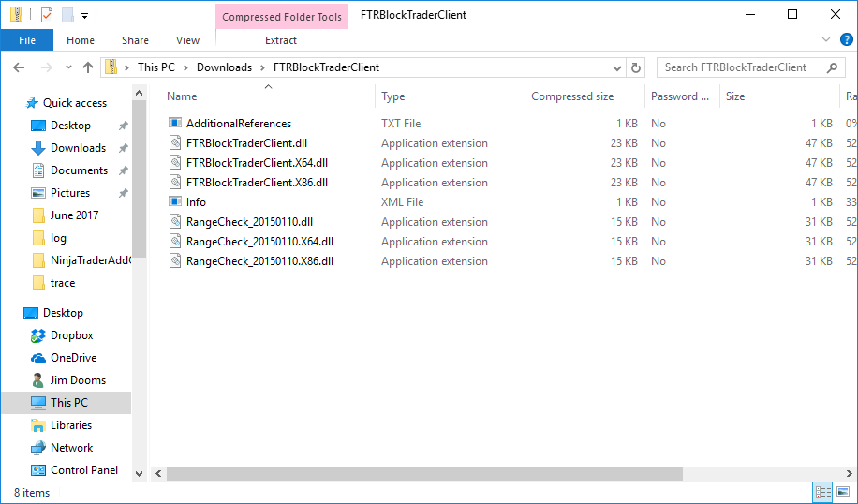
Task: Click Downloads in the address path
Action: click(225, 67)
